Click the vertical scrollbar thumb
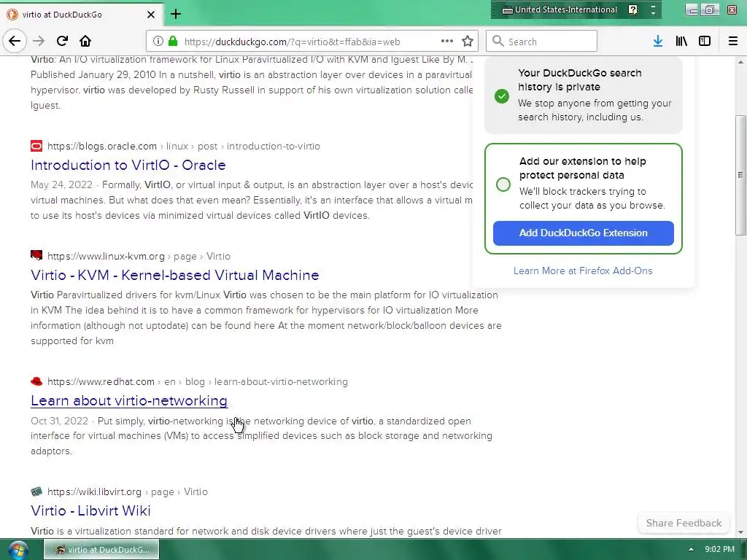The height and width of the screenshot is (560, 747). point(740,175)
